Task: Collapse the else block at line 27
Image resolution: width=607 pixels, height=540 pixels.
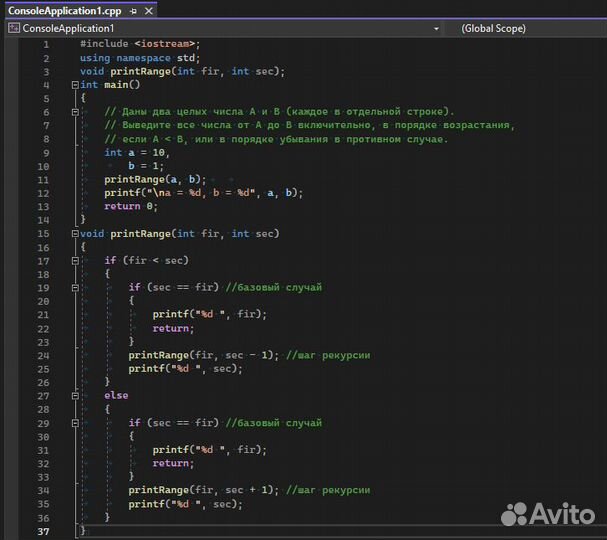Action: pyautogui.click(x=75, y=396)
